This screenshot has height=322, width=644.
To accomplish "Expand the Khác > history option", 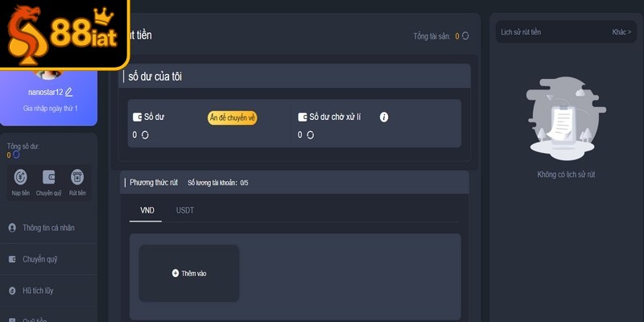I will (621, 32).
